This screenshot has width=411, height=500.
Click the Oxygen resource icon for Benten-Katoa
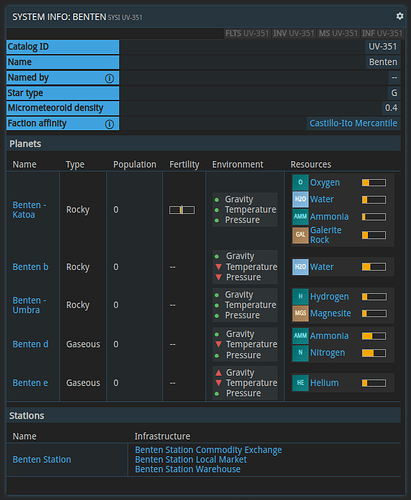(300, 182)
